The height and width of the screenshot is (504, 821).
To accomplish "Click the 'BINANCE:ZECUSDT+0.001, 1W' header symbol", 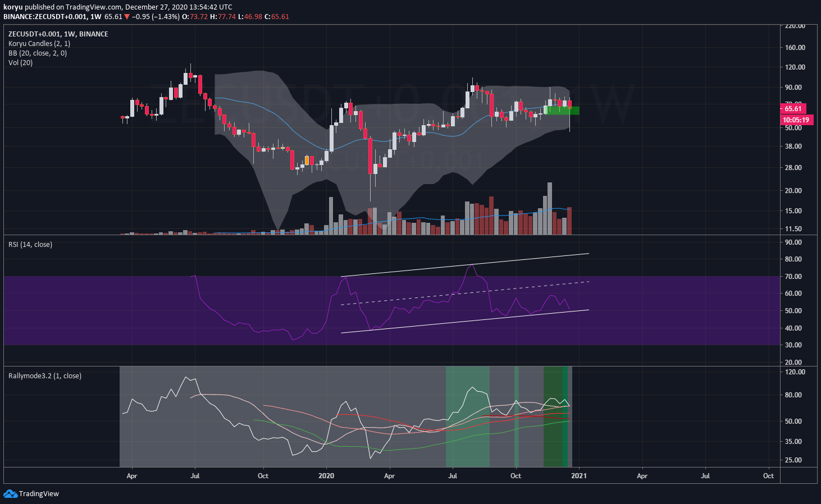I will click(52, 17).
